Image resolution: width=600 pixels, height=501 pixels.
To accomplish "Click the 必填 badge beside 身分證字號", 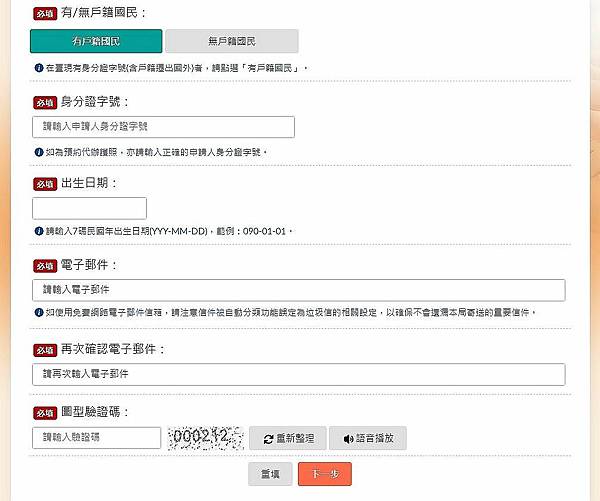I will pos(44,102).
